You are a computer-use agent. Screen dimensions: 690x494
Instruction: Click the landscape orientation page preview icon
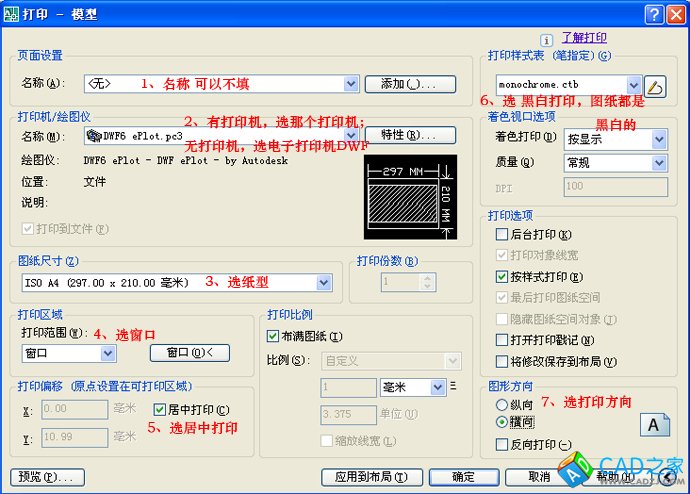tap(654, 425)
